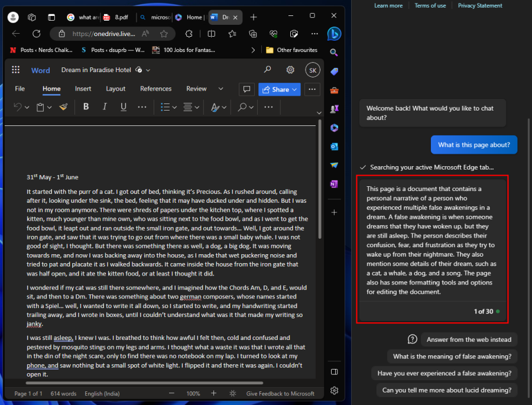Toggle Underline formatting
Viewport: 532px width, 405px height.
pos(124,107)
